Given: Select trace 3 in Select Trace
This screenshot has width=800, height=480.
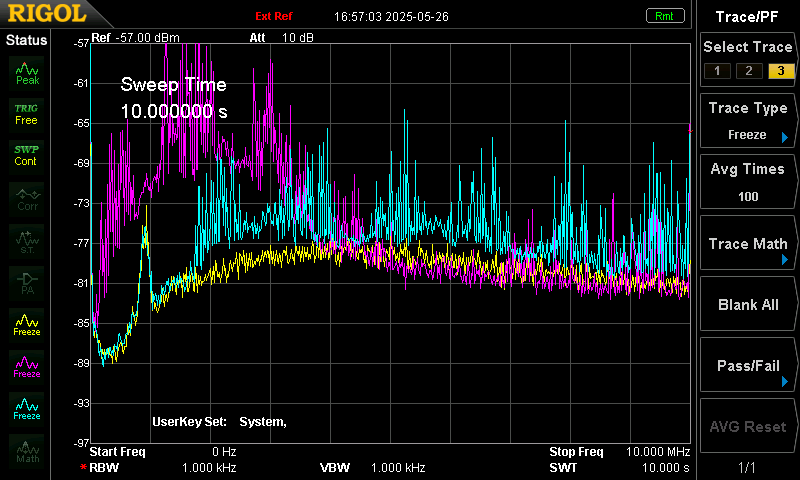Looking at the screenshot, I should 781,71.
